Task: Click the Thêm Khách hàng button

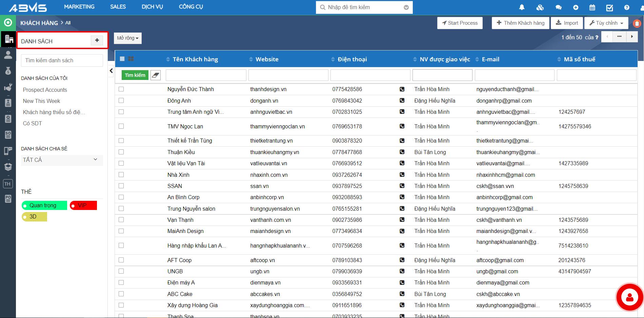Action: 520,23
